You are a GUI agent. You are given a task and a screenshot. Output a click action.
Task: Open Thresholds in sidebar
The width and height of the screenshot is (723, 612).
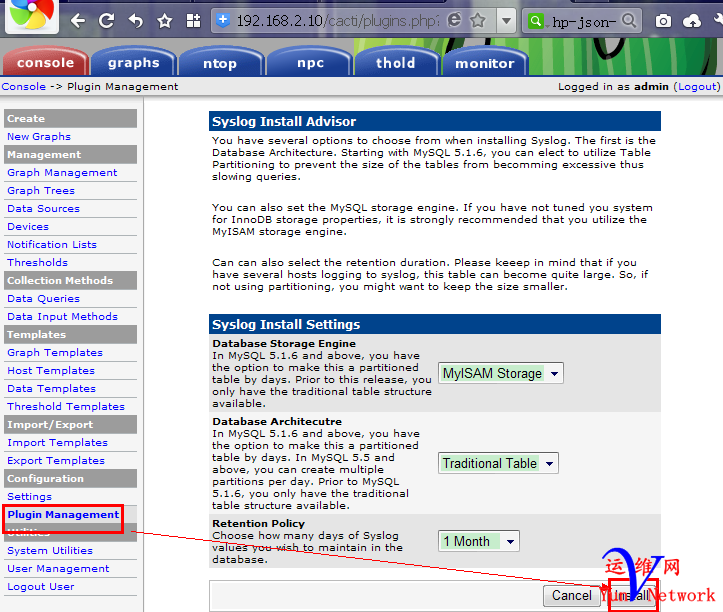[37, 262]
